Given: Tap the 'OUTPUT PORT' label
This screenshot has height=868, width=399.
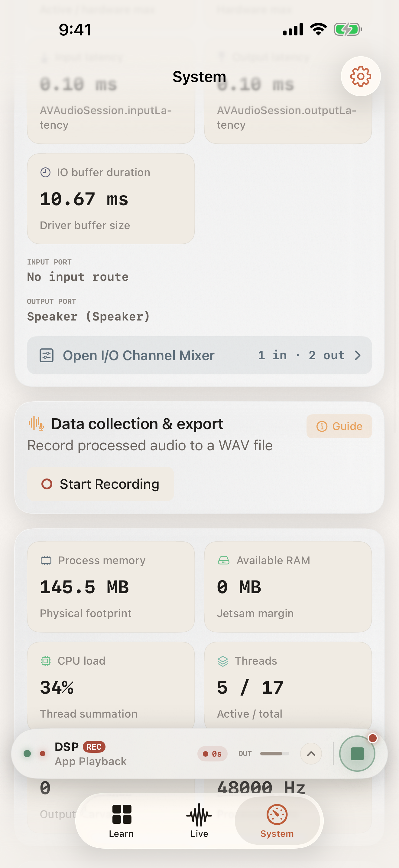Looking at the screenshot, I should (x=51, y=301).
